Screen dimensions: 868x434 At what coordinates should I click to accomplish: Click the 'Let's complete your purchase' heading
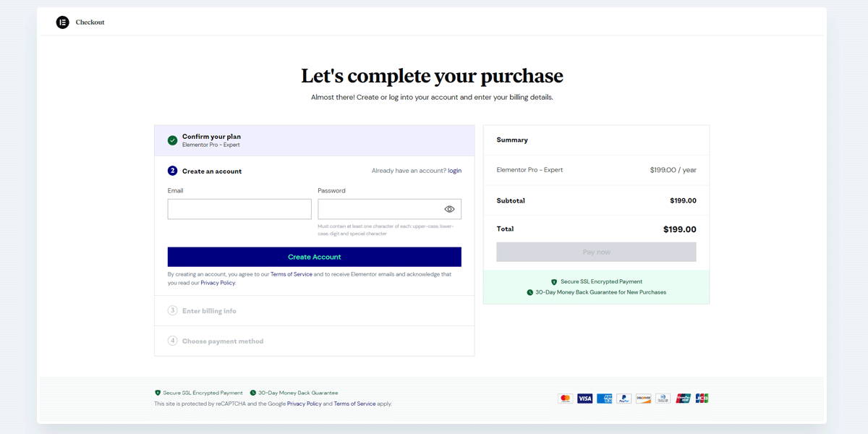pos(432,76)
